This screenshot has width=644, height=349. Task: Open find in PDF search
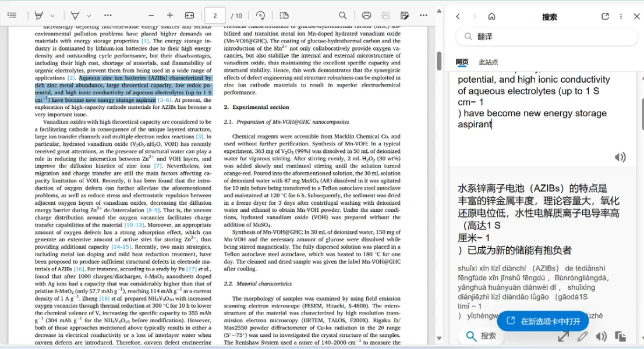(342, 16)
